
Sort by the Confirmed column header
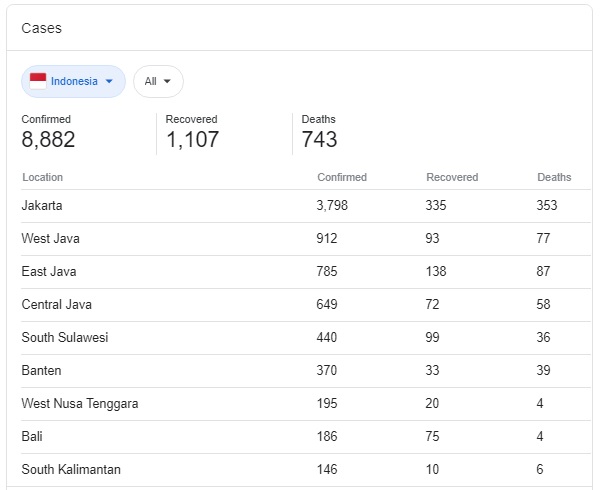click(x=342, y=177)
